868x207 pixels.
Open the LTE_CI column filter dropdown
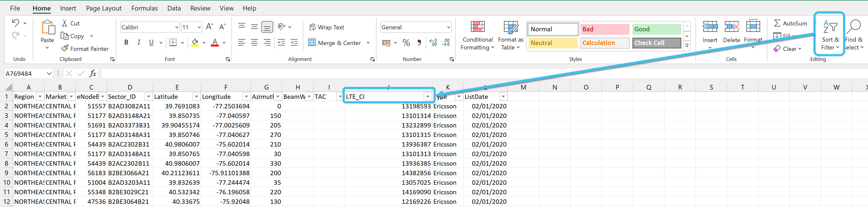click(x=428, y=97)
